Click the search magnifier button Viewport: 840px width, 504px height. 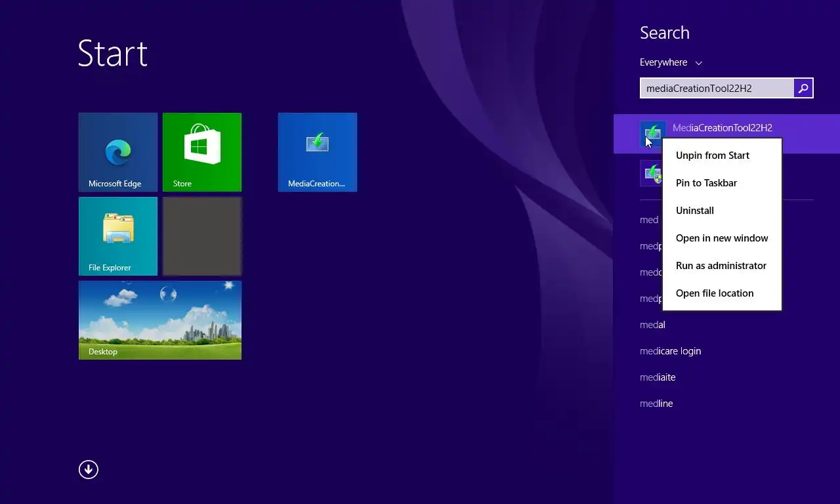tap(803, 88)
